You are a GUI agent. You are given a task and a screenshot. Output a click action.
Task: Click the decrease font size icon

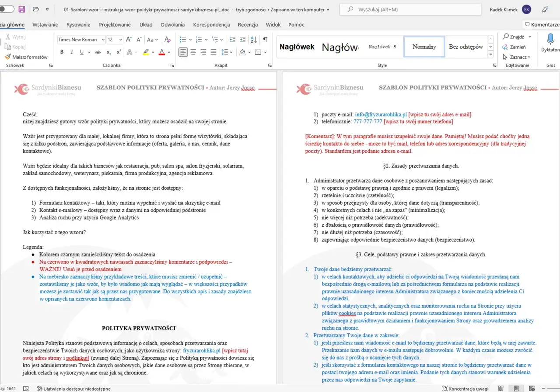click(139, 39)
